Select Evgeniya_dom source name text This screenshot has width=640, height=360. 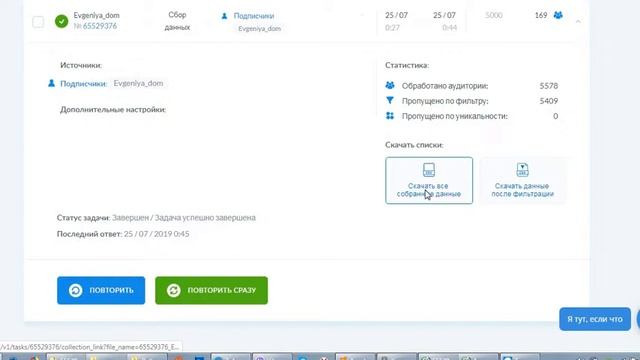click(x=138, y=83)
